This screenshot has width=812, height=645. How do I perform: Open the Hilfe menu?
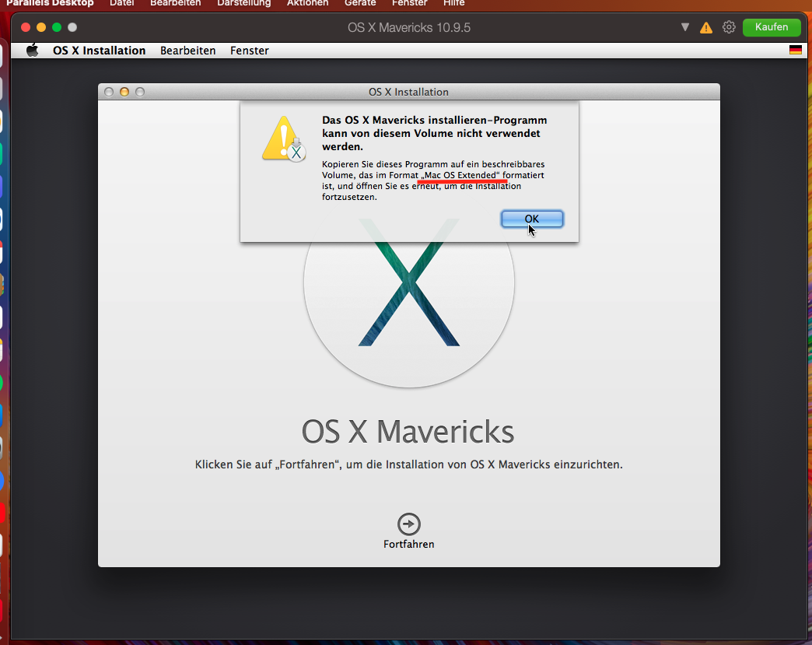453,3
